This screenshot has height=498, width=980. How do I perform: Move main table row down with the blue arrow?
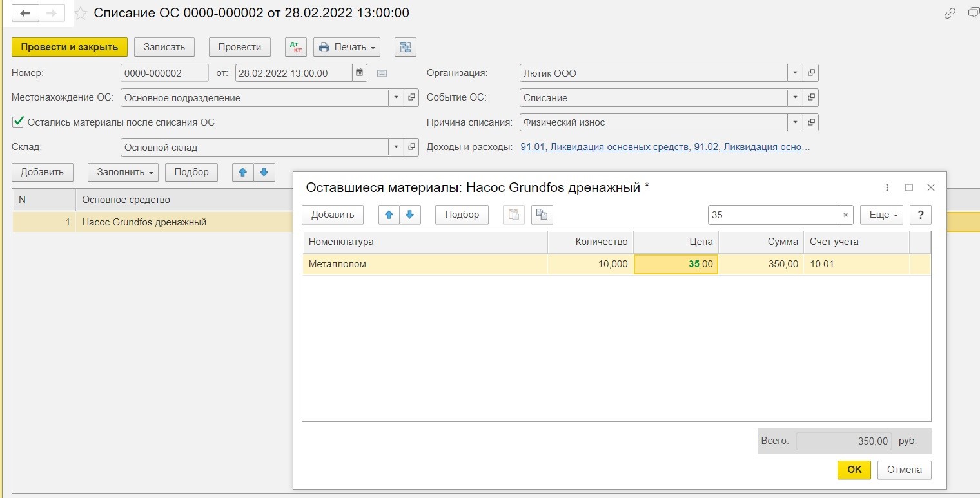(264, 172)
